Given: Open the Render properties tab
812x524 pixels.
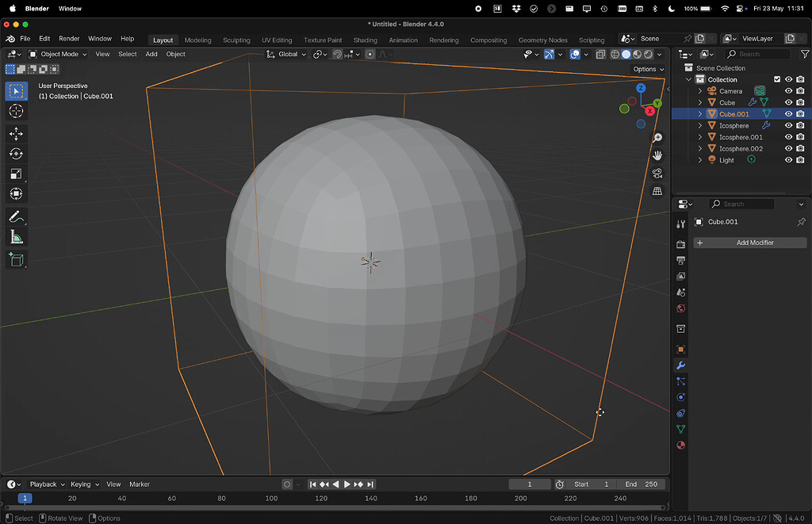Looking at the screenshot, I should pos(681,244).
